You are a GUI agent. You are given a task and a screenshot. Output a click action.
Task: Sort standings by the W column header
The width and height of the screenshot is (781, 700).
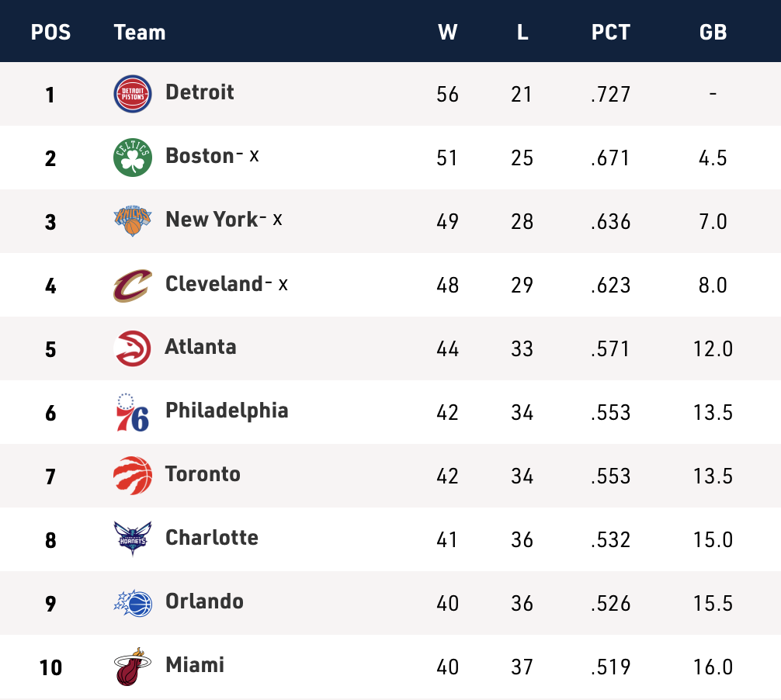(x=448, y=32)
